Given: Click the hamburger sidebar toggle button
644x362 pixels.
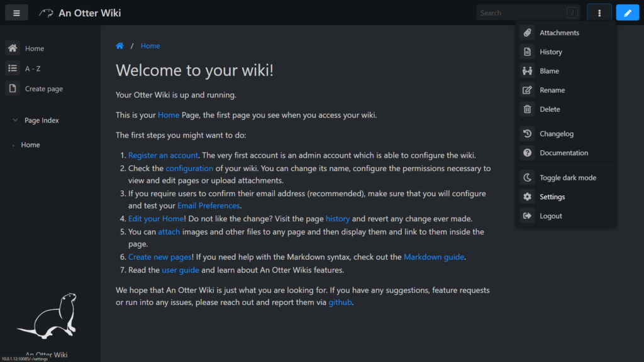Looking at the screenshot, I should tap(16, 13).
